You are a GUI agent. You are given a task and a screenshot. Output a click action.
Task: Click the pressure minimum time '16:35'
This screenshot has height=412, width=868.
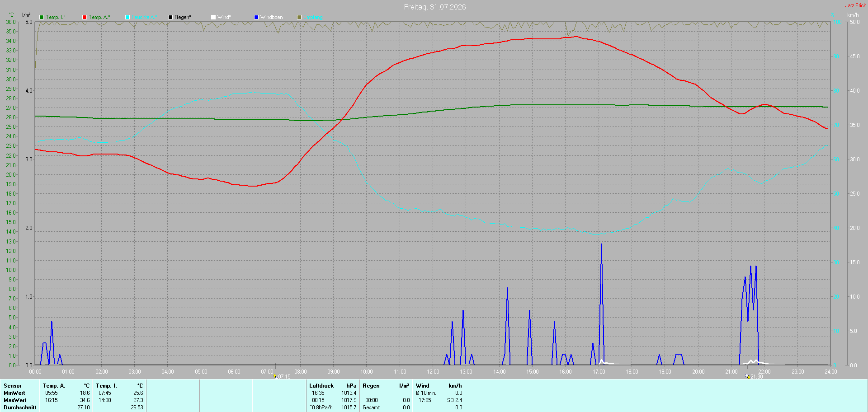point(318,393)
